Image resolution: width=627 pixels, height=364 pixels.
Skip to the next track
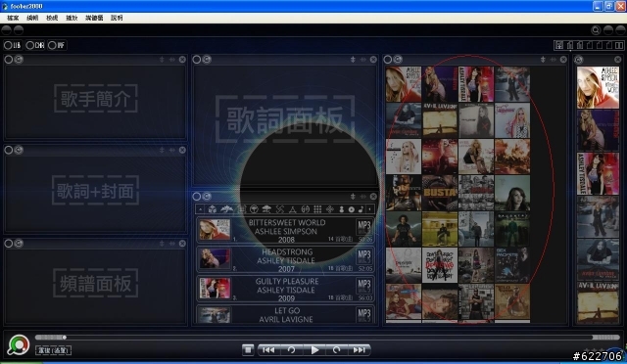click(x=360, y=350)
